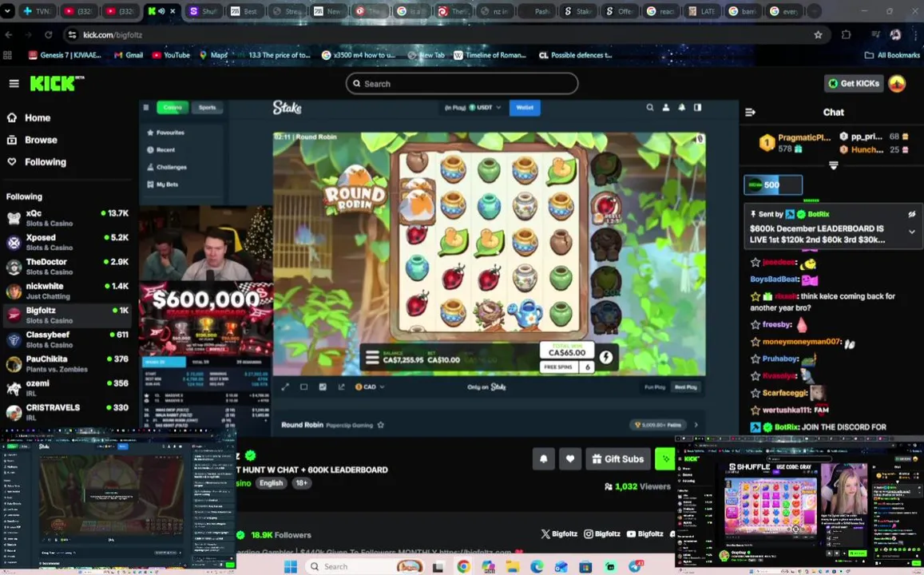Click the Get KICKs button
Viewport: 924px width, 575px height.
pos(854,84)
